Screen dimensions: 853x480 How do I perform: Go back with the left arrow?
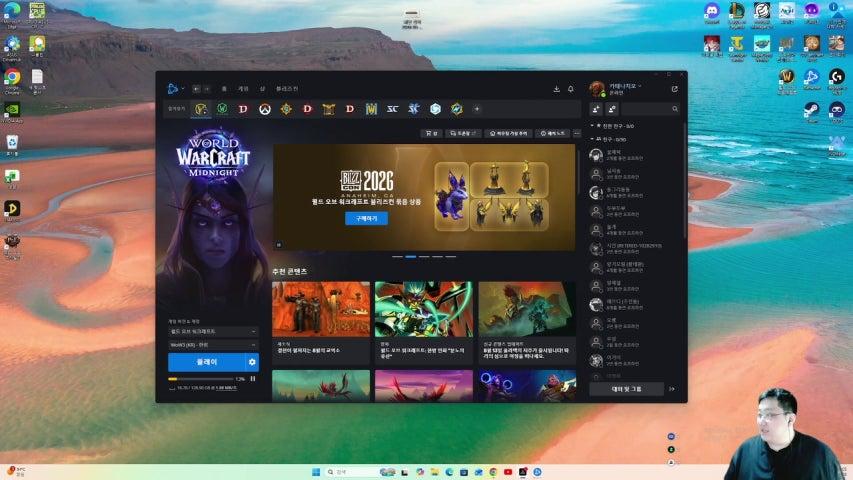[x=196, y=89]
